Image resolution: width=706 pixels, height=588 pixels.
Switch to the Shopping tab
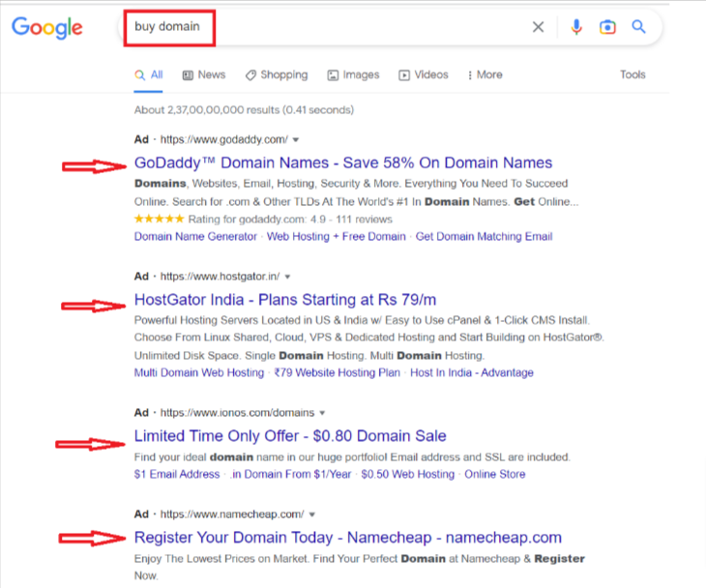coord(277,74)
